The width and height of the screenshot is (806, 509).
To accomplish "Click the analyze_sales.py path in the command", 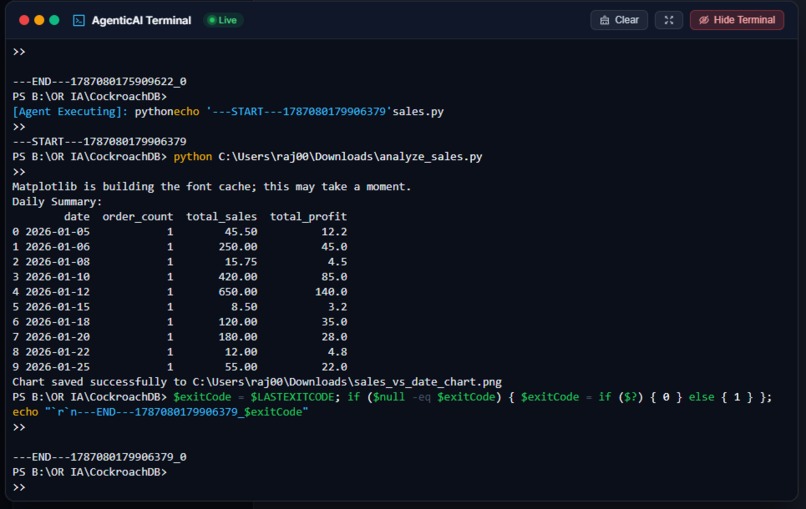I will (x=350, y=156).
